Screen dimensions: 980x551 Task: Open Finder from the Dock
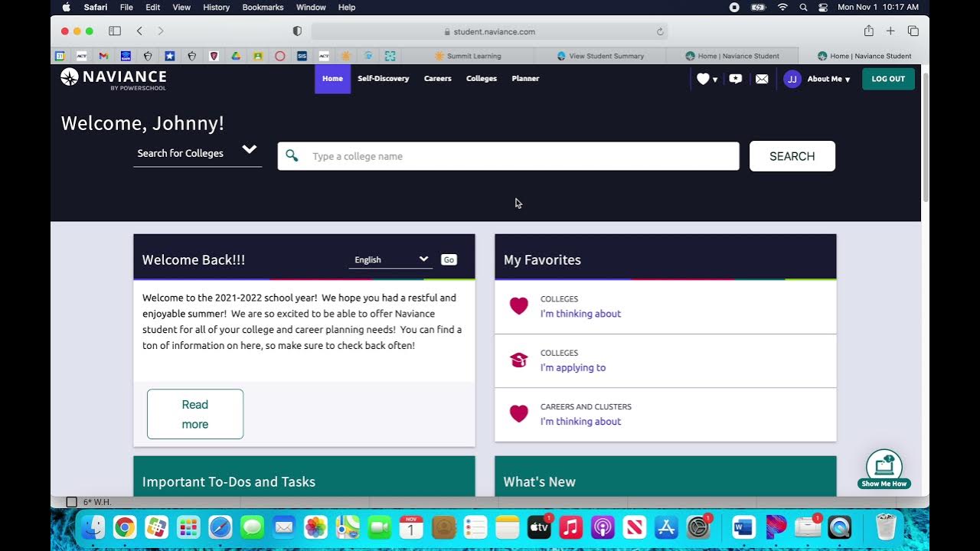click(x=93, y=527)
